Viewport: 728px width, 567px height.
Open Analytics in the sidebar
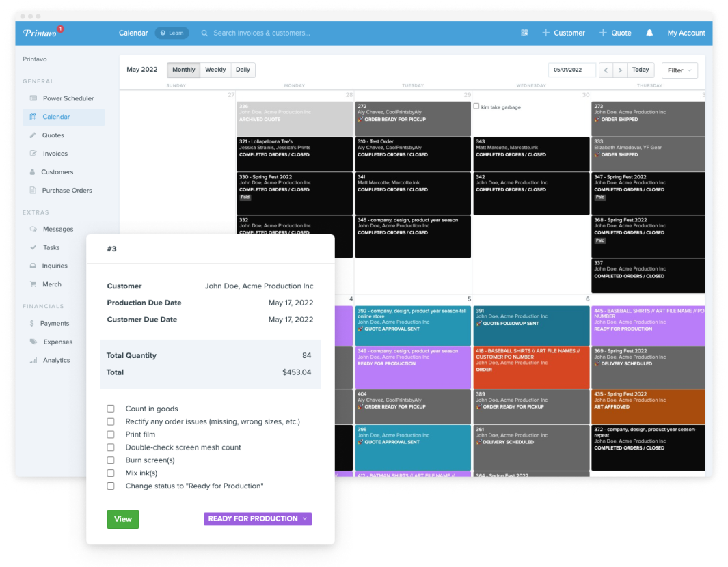(x=57, y=360)
